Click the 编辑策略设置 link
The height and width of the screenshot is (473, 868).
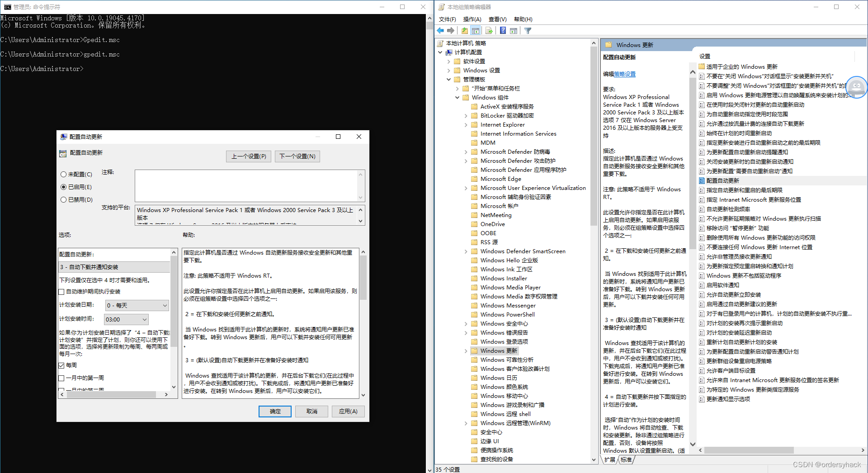[624, 74]
